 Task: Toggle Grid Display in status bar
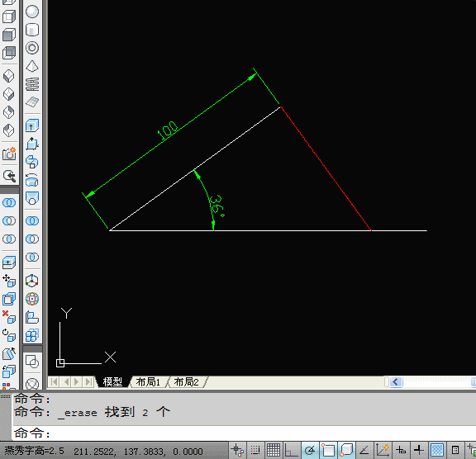click(x=274, y=450)
